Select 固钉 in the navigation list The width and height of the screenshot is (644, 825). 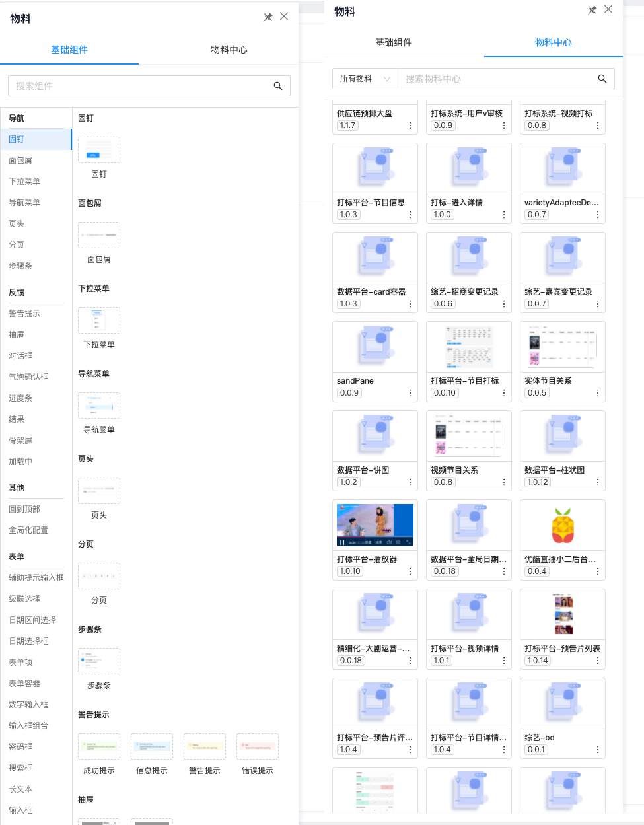tap(36, 139)
